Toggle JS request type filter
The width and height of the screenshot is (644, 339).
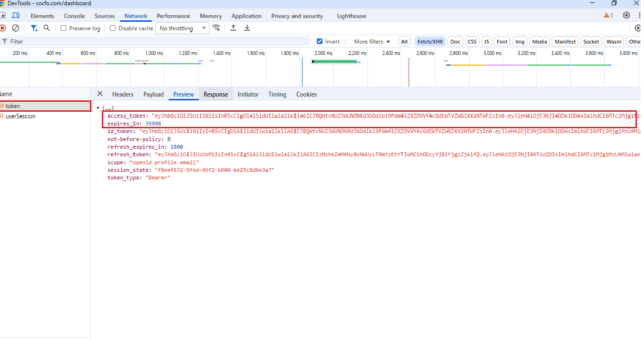pyautogui.click(x=487, y=42)
